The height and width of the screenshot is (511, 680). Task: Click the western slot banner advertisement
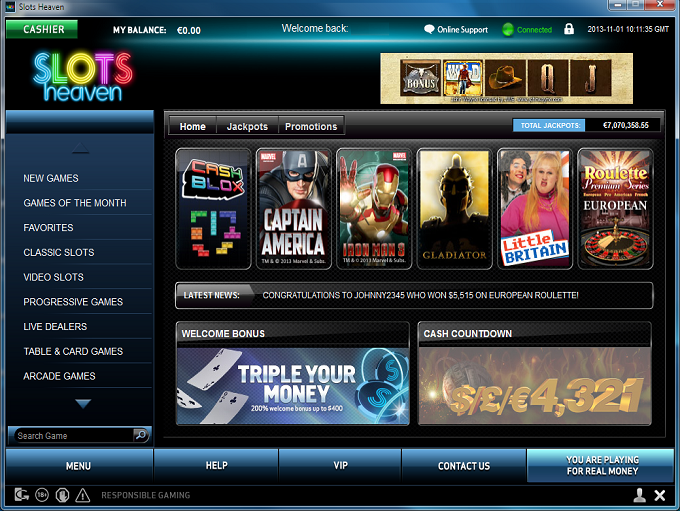tap(507, 79)
